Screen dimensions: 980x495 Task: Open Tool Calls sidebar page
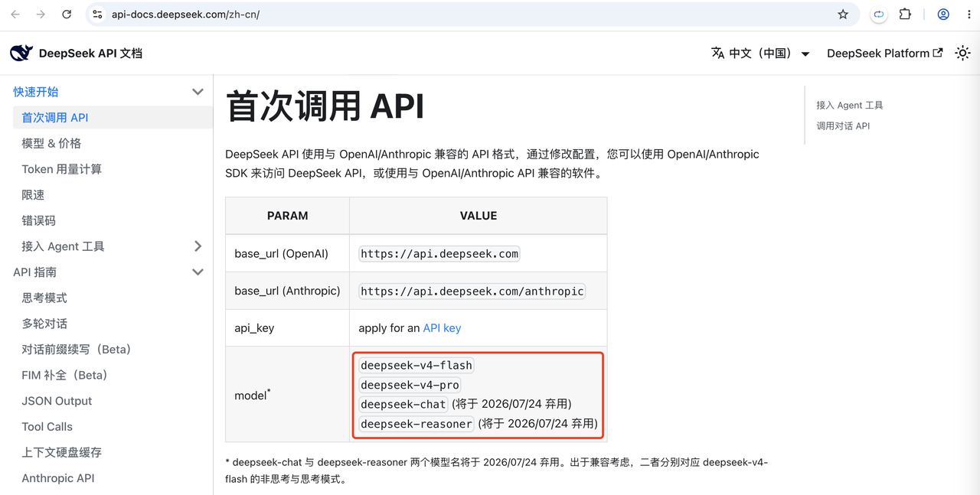click(47, 427)
